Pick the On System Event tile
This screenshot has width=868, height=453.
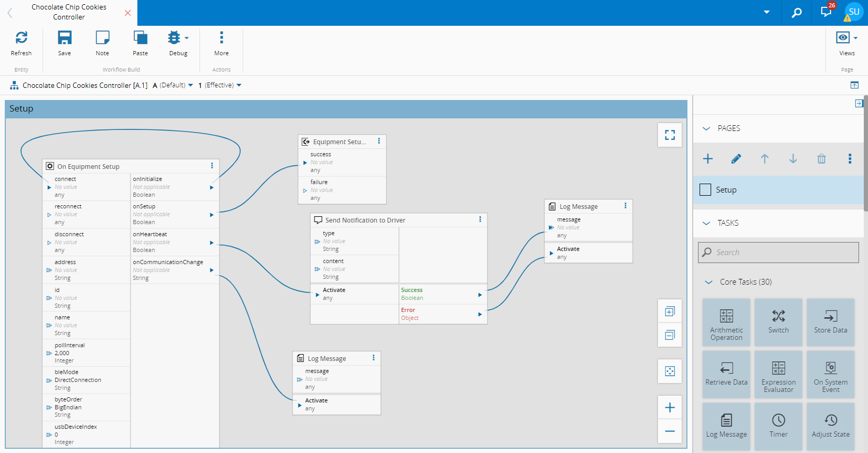(831, 375)
